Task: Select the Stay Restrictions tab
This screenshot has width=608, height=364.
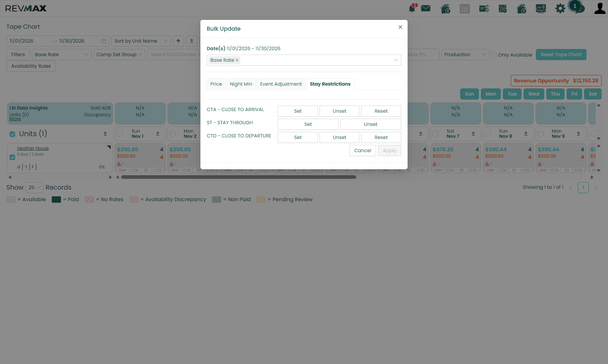Action: [x=330, y=84]
